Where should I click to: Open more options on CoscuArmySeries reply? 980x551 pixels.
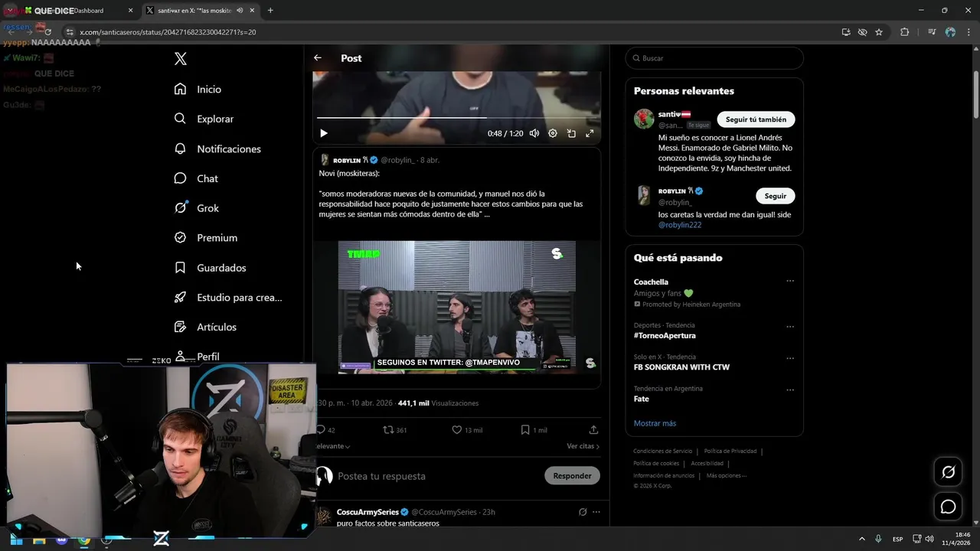(596, 512)
